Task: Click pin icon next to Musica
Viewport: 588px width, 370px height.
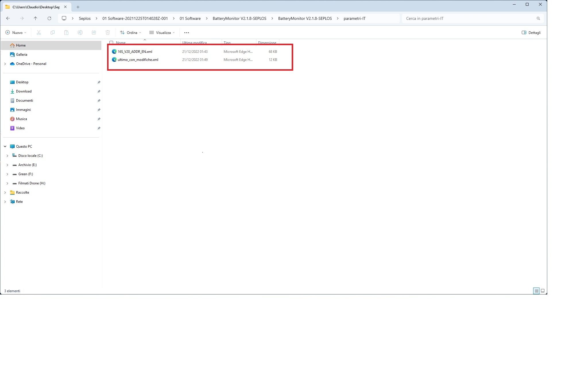Action: coord(99,119)
